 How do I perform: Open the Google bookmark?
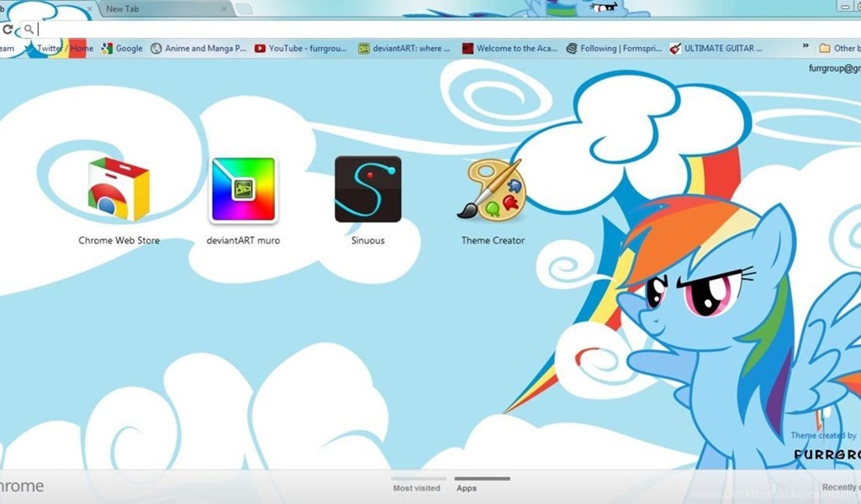coord(122,48)
